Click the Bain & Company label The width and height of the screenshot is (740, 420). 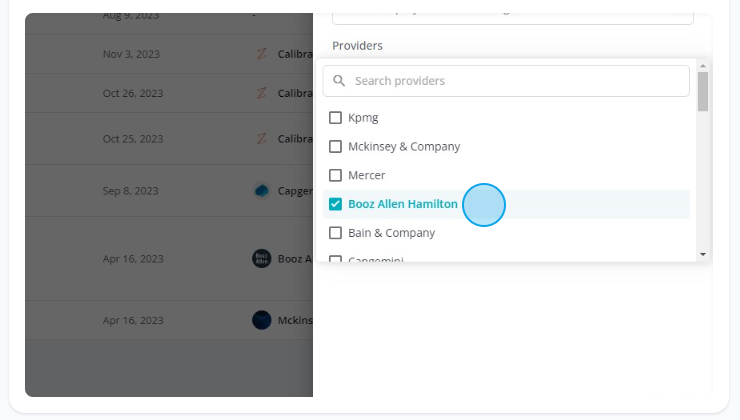coord(392,233)
